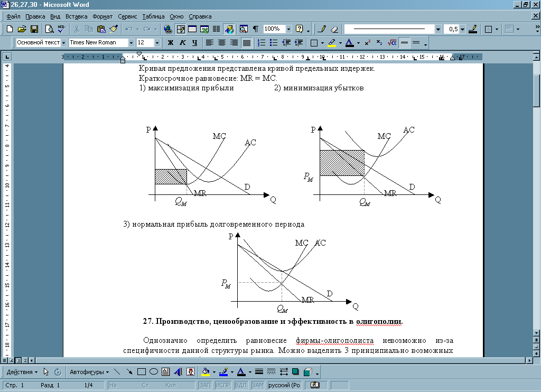The width and height of the screenshot is (541, 392).
Task: Open the Правка menu
Action: click(x=35, y=16)
